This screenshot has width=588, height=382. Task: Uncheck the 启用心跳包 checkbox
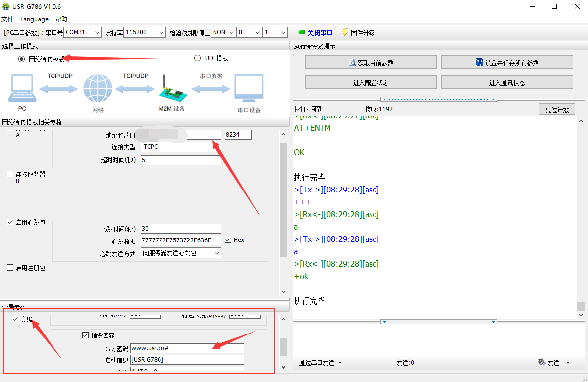pos(10,222)
